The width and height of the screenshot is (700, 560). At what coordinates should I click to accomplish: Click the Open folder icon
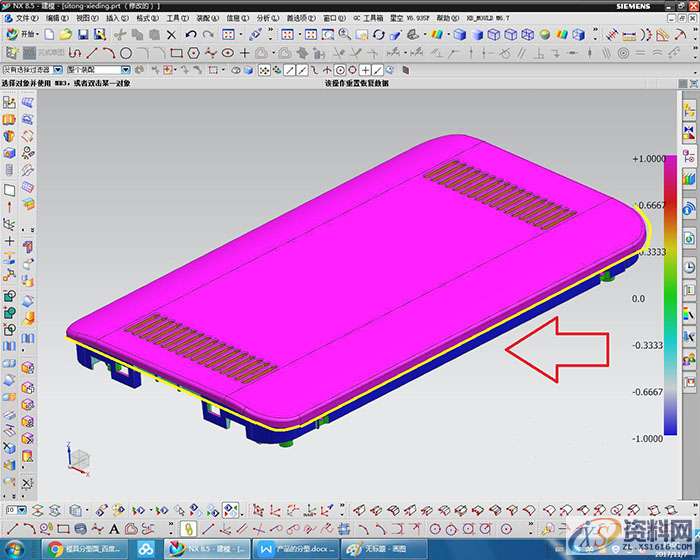tap(66, 35)
